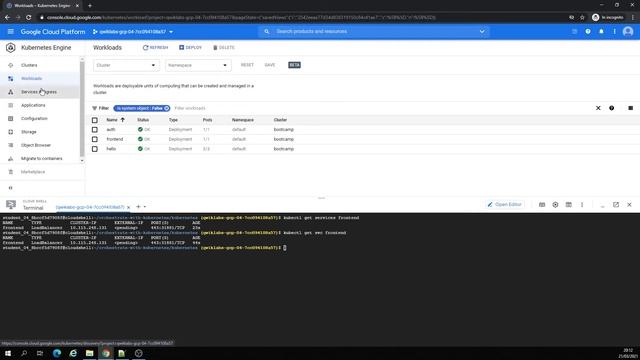Clear all filters with the X icon
Viewport: 640px width, 360px height.
598,108
